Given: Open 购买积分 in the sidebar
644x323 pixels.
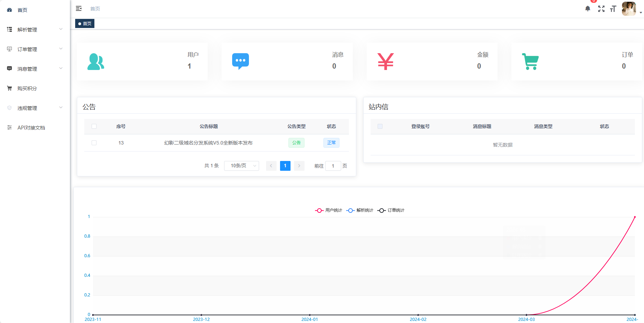Looking at the screenshot, I should click(27, 89).
